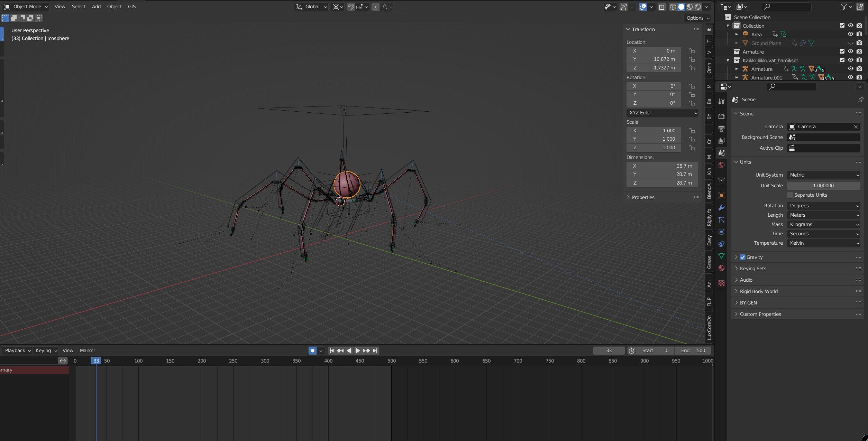
Task: Click the Unit Scale value slider
Action: point(823,186)
